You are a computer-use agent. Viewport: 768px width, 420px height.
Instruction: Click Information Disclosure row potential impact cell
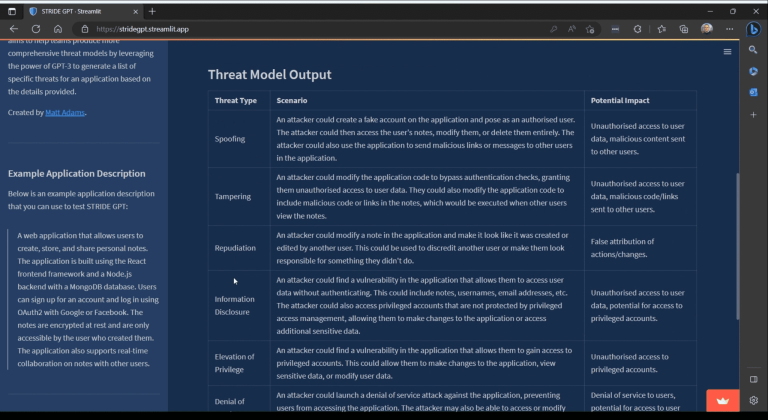[638, 305]
